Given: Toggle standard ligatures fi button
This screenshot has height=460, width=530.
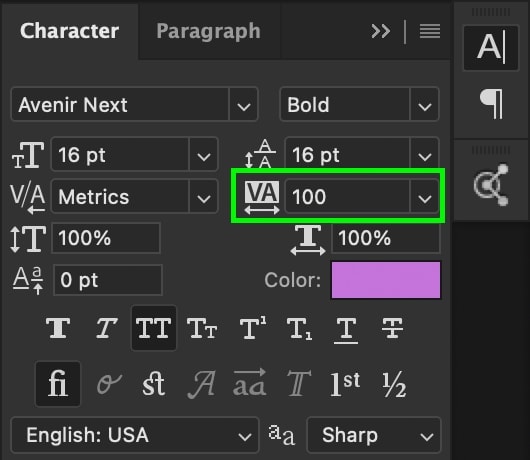Looking at the screenshot, I should tap(58, 384).
